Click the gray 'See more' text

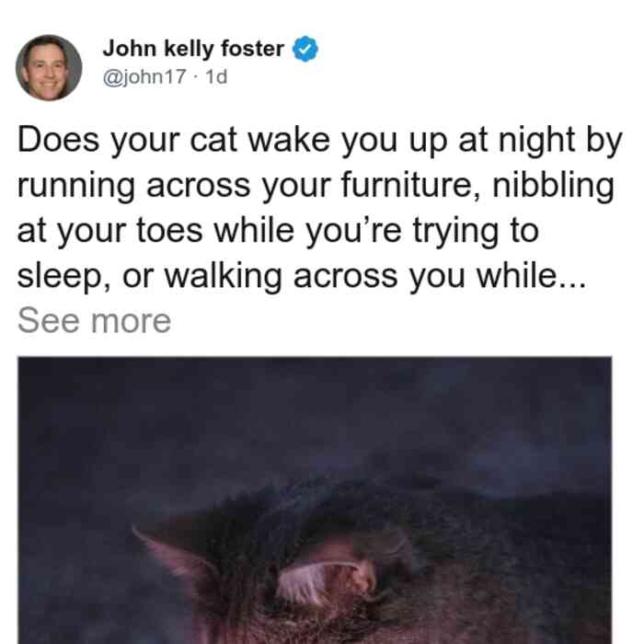tap(94, 320)
